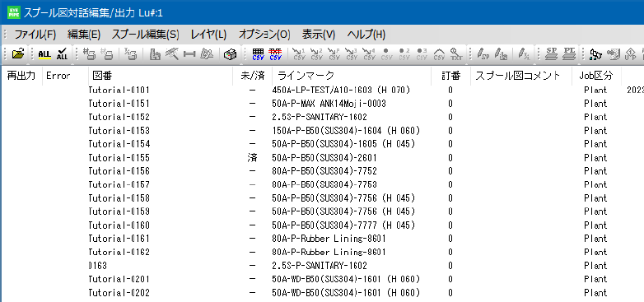
Task: Click the arrow CSV 3 icon
Action: [x=351, y=54]
